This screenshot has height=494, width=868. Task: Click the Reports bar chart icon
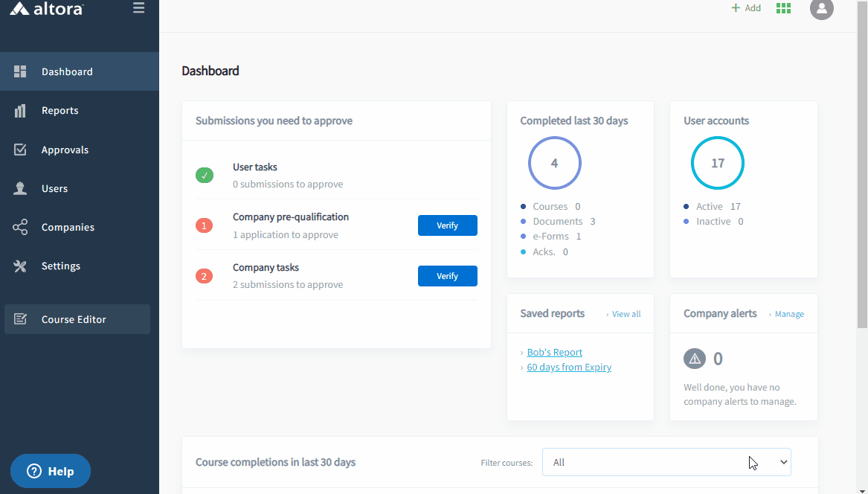(20, 111)
